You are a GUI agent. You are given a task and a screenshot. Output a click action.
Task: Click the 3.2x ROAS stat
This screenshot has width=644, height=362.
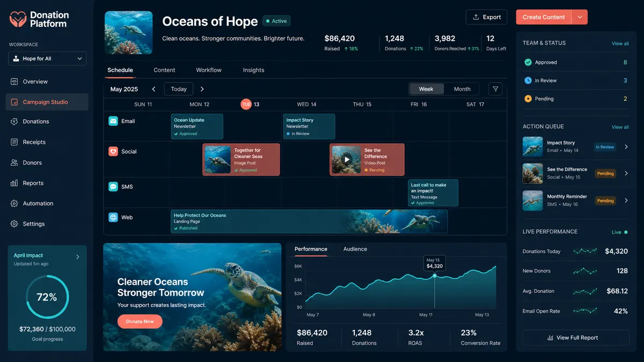pyautogui.click(x=416, y=337)
